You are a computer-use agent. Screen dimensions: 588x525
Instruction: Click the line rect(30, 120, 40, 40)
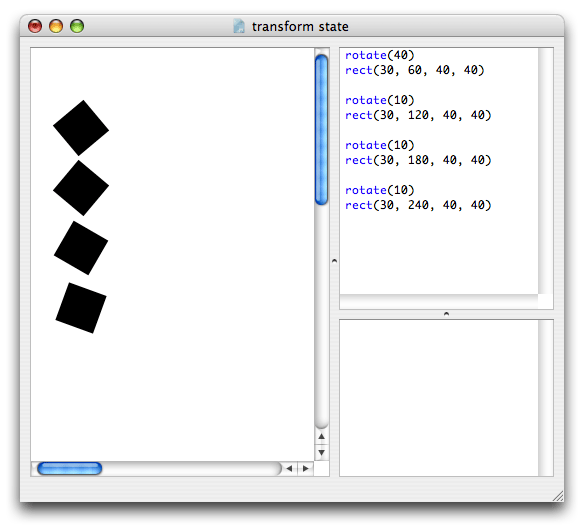pyautogui.click(x=418, y=115)
